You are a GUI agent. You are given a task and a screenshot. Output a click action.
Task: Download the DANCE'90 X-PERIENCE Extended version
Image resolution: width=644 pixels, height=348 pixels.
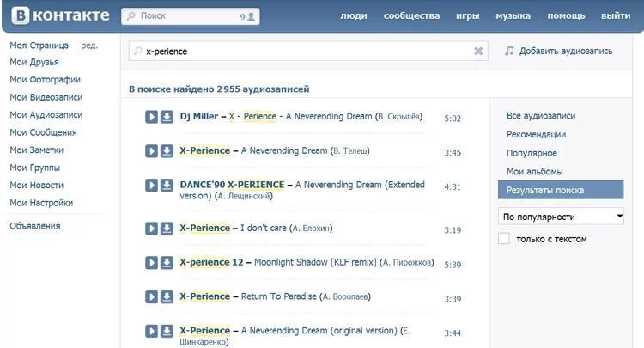(x=167, y=186)
